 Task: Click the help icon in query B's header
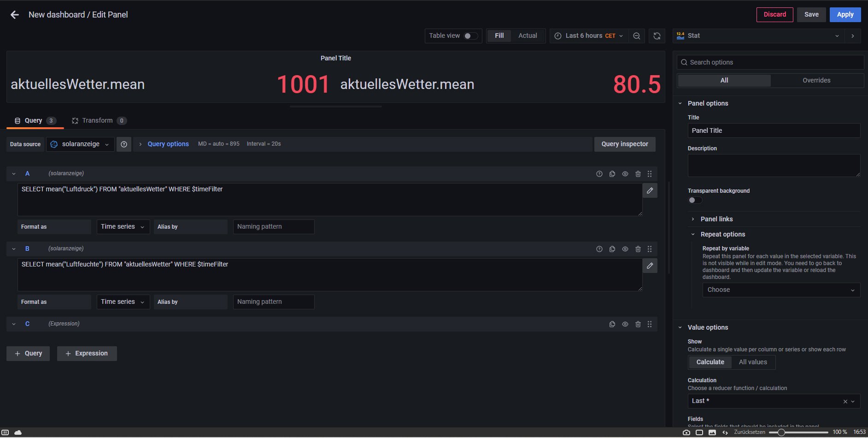599,249
